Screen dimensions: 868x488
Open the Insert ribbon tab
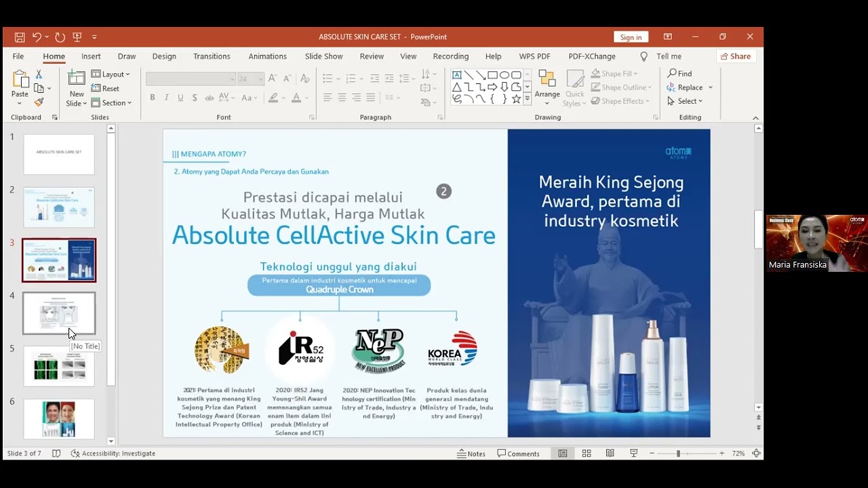pyautogui.click(x=91, y=56)
